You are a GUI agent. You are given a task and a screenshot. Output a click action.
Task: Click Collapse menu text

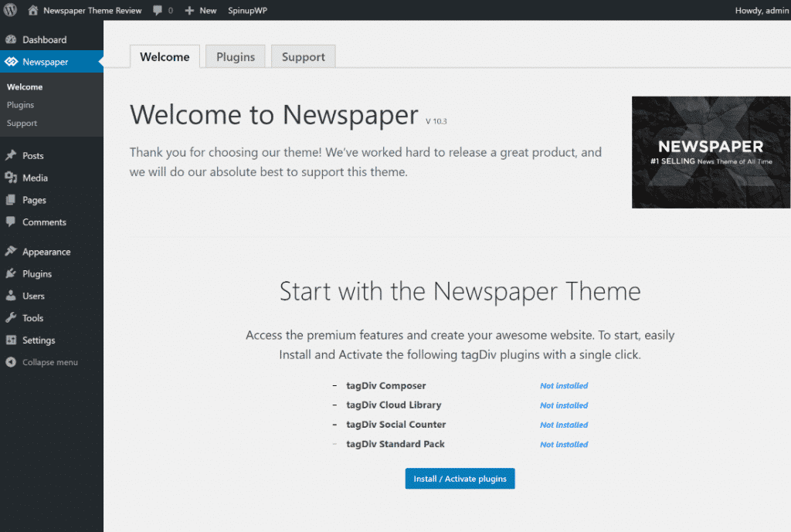click(50, 362)
